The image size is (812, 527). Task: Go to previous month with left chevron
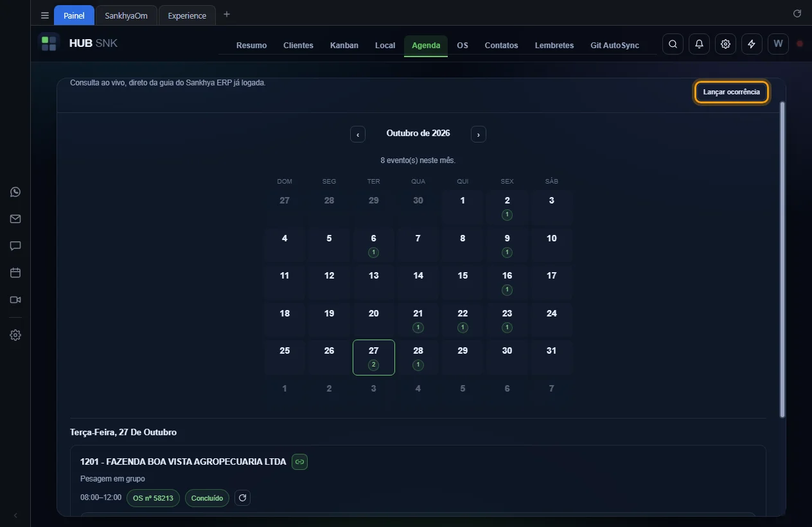358,134
